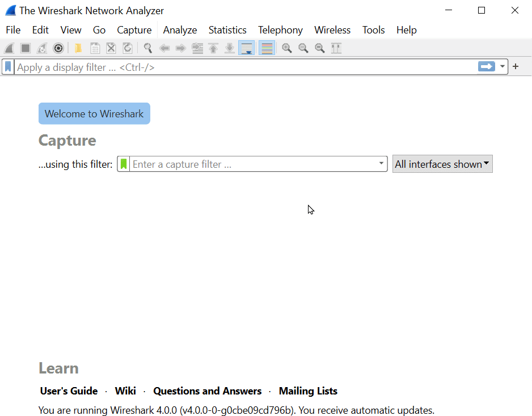Restart current capture toolbar icon
This screenshot has height=416, width=532.
(42, 48)
